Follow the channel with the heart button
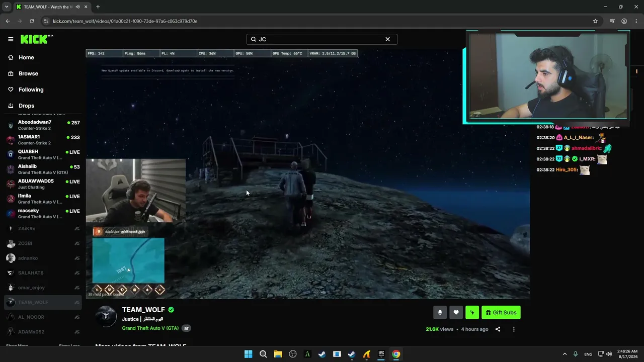The height and width of the screenshot is (362, 644). point(456,312)
